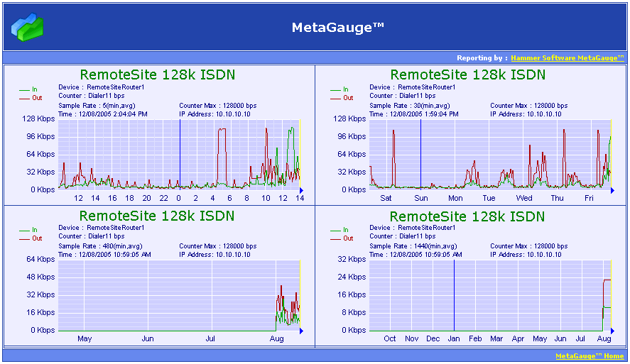
Task: Click the green In legend of the 1440-minute graph
Action: point(339,230)
